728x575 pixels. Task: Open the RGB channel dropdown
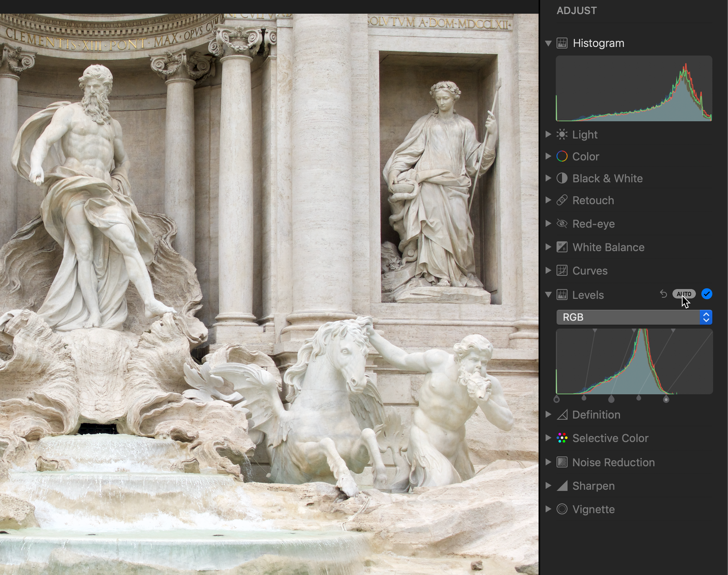634,317
